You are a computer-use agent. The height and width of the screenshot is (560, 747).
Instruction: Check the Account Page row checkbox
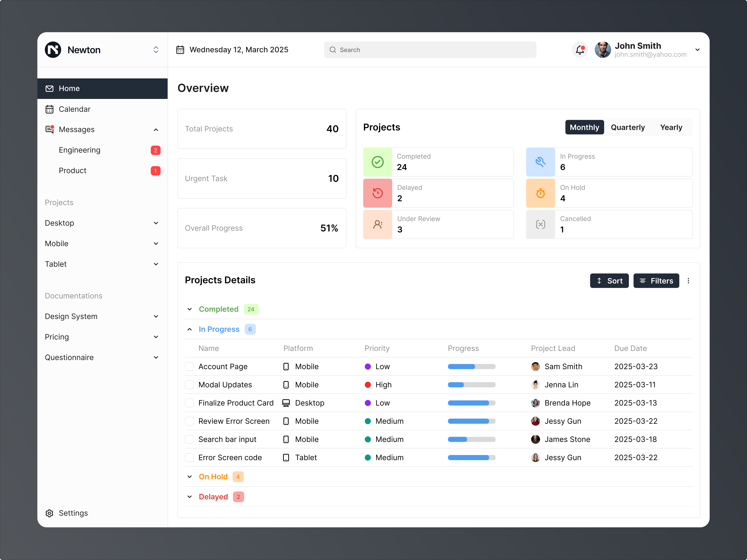coord(189,367)
